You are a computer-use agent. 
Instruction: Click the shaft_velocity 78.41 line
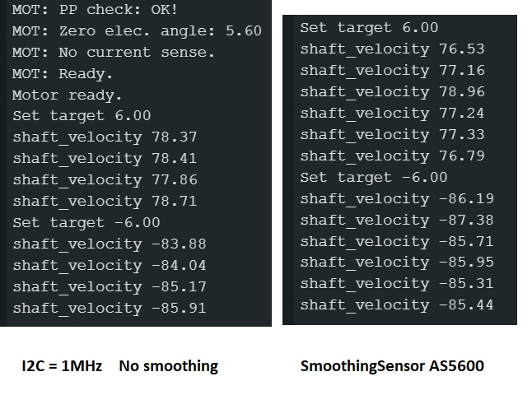pos(105,159)
